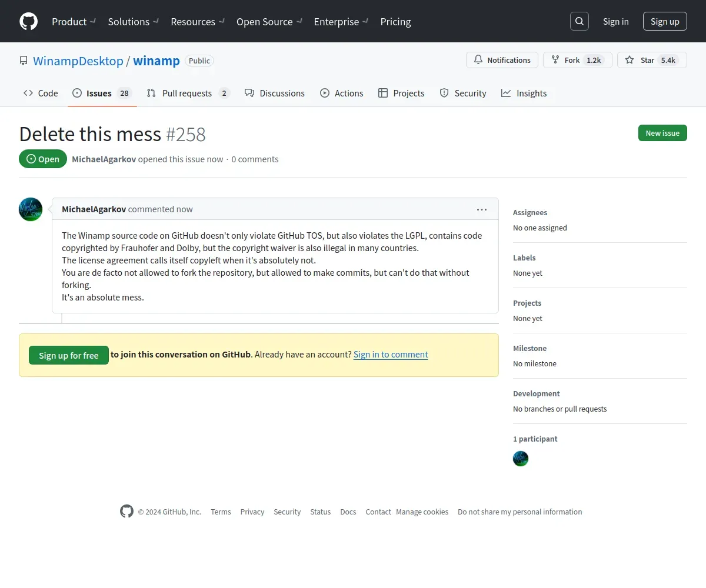
Task: Click the GitHub logo in footer
Action: pyautogui.click(x=126, y=511)
